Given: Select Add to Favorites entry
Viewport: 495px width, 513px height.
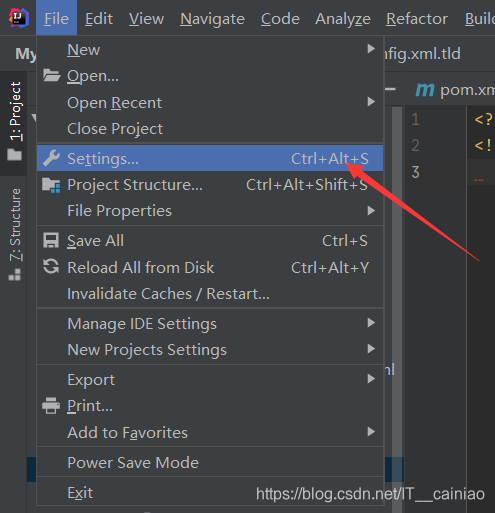Looking at the screenshot, I should (210, 432).
